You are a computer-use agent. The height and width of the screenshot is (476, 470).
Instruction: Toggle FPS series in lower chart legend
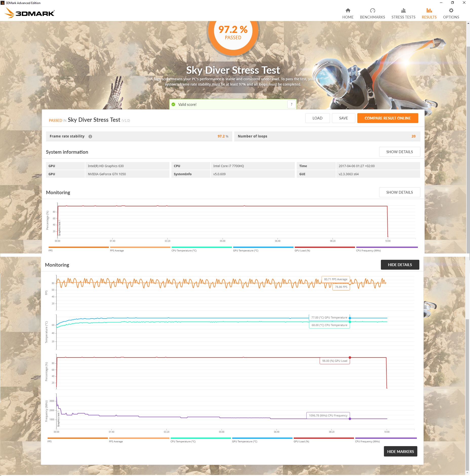pyautogui.click(x=77, y=440)
